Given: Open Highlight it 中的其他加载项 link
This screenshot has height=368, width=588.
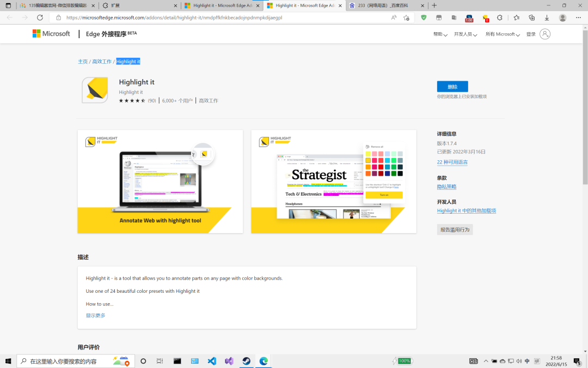Looking at the screenshot, I should [467, 210].
